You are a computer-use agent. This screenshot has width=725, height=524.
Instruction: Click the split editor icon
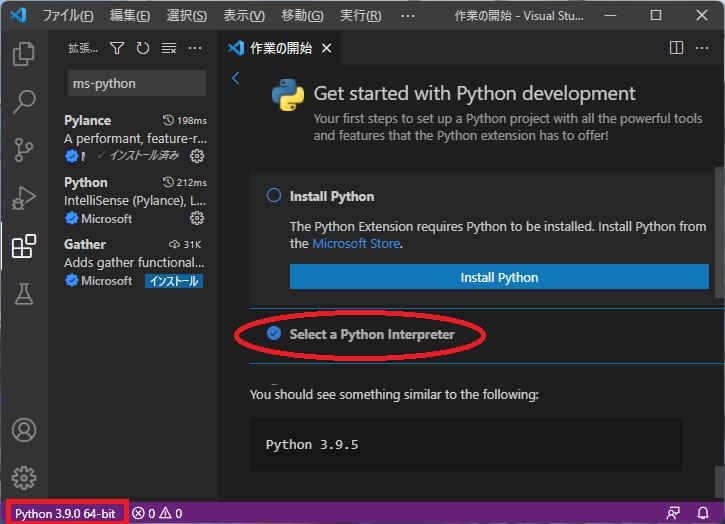click(676, 48)
